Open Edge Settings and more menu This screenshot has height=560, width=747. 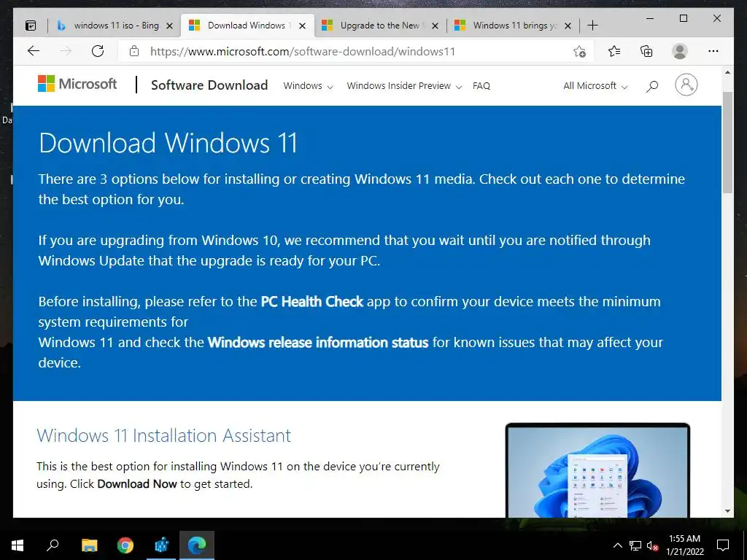coord(713,51)
